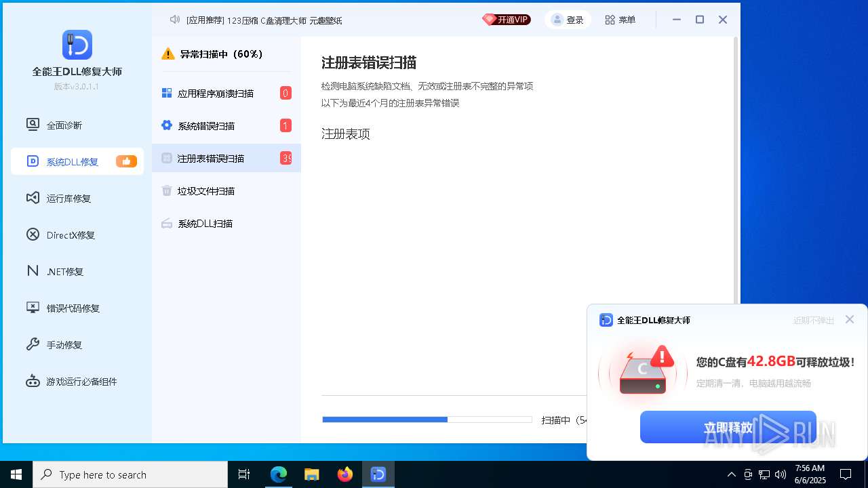
Task: Select 系统DLL扫描 scan category
Action: [x=226, y=223]
